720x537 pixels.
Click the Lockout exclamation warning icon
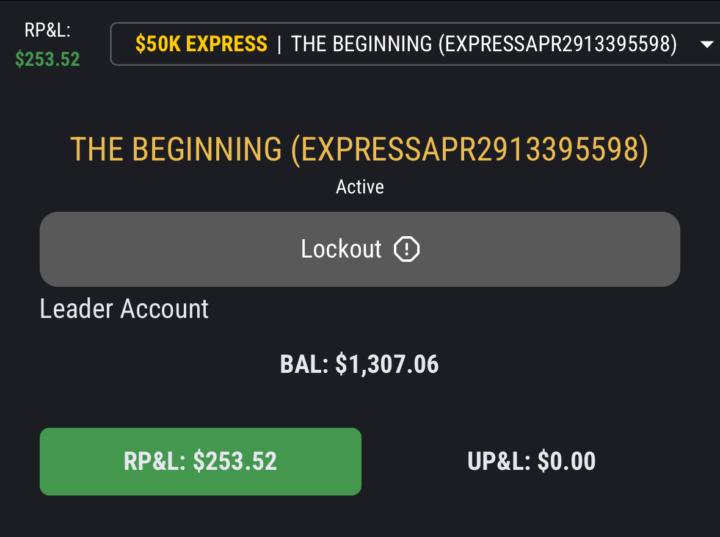pos(406,249)
